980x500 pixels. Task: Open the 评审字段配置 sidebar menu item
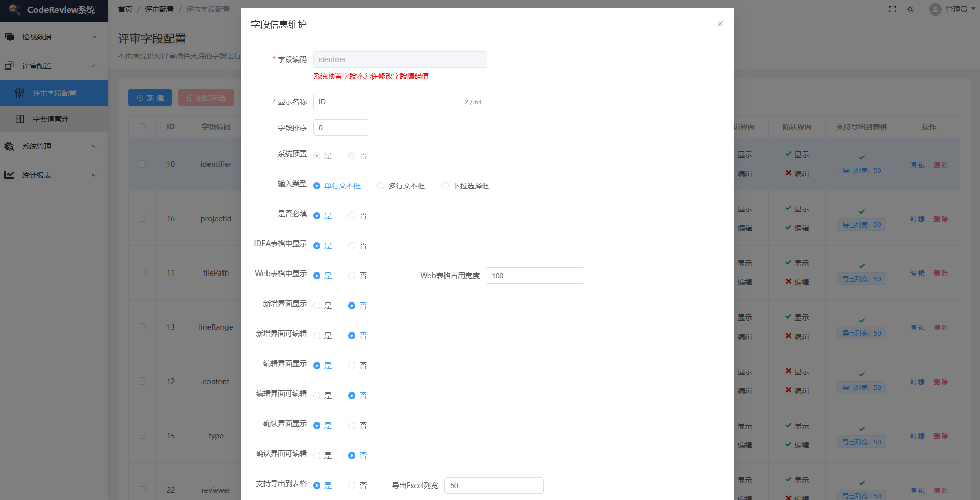(54, 93)
